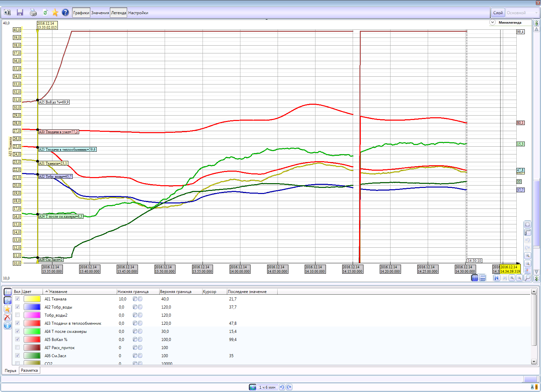Viewport: 541px width, 392px height.
Task: Click the green refresh document icon
Action: pyautogui.click(x=45, y=13)
